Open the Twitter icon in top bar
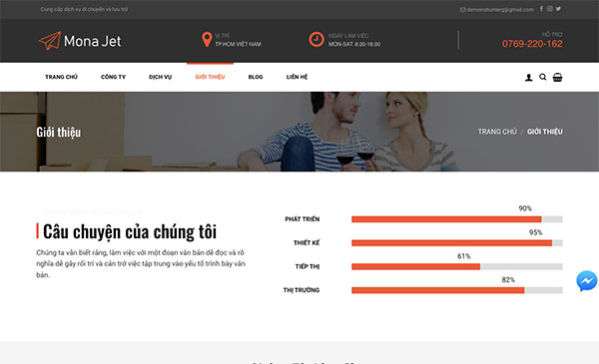This screenshot has width=599, height=364. pyautogui.click(x=558, y=9)
